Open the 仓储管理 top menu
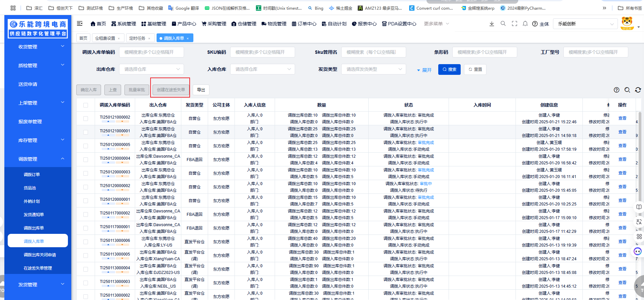 coord(244,24)
